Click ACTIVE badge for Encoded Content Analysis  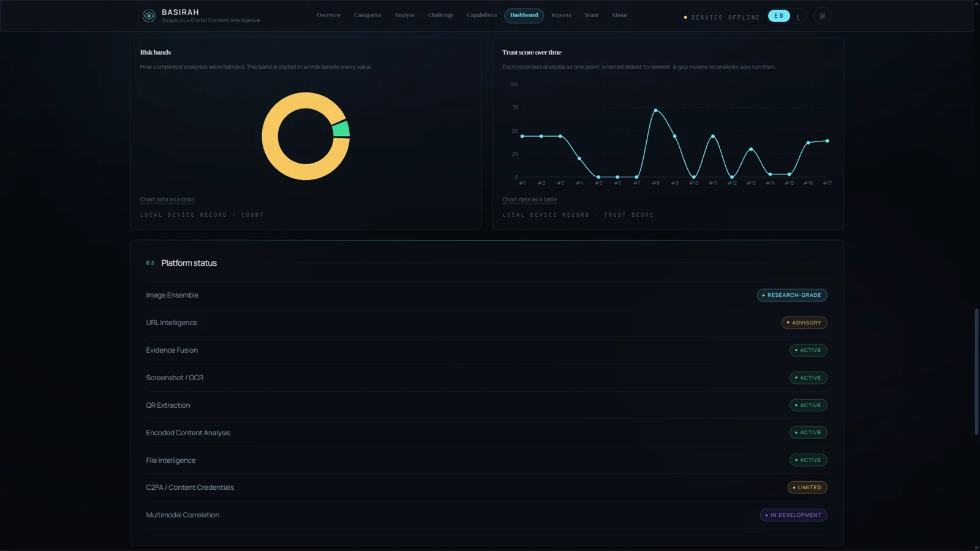[x=809, y=432]
